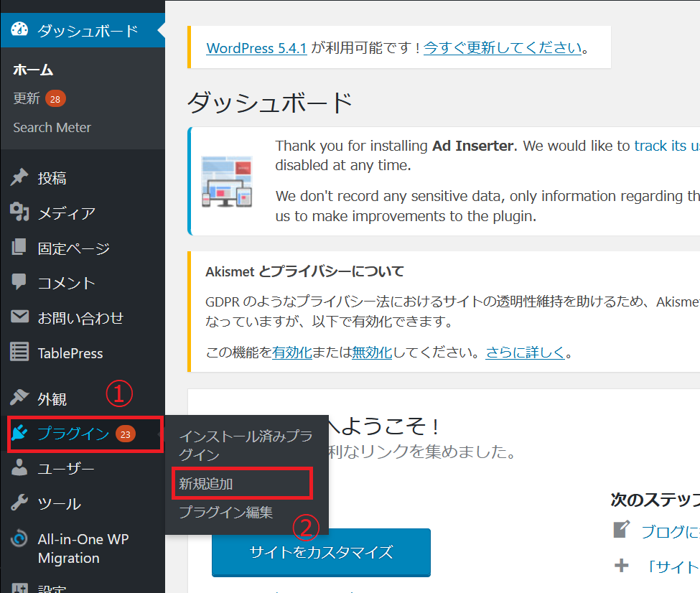Click the pushpin icon for Posts
The image size is (700, 593).
click(19, 178)
